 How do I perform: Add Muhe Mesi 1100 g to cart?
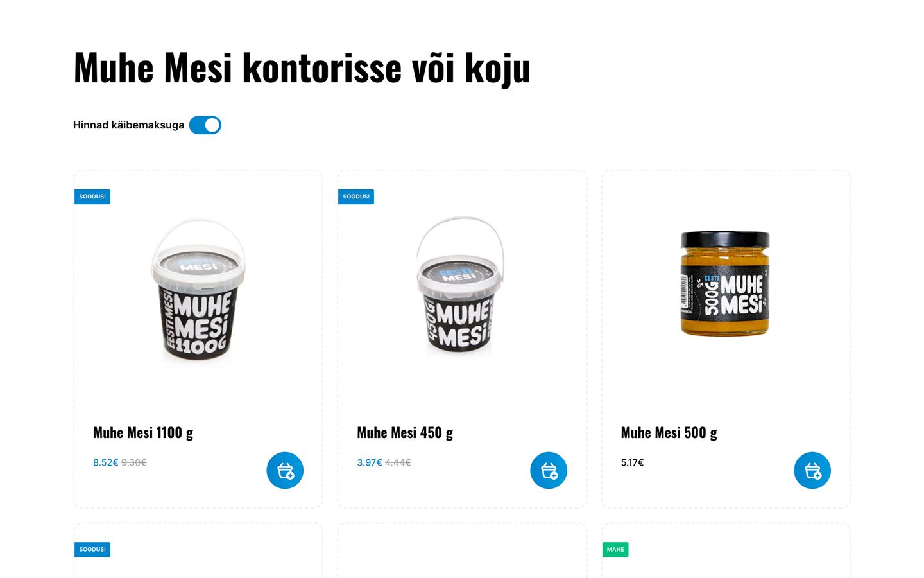point(285,470)
